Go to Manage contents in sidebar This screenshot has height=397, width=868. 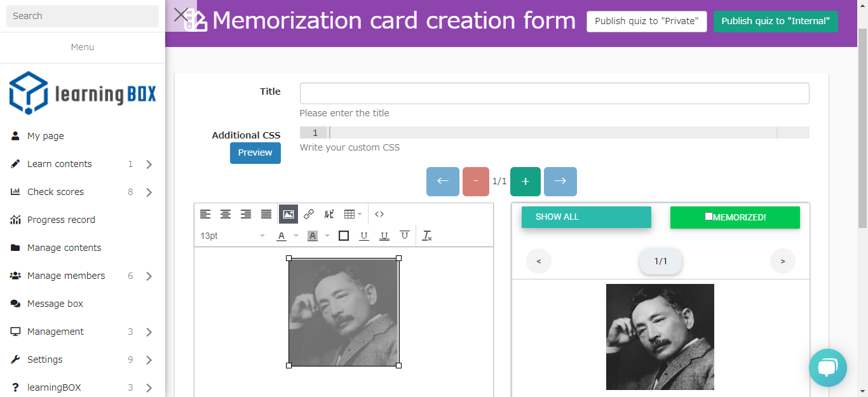pyautogui.click(x=64, y=248)
